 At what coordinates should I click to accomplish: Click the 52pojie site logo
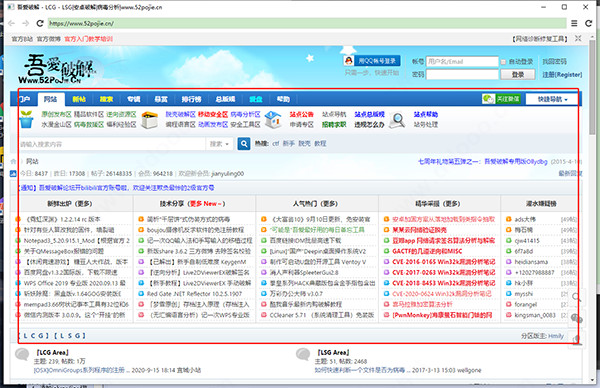(56, 69)
